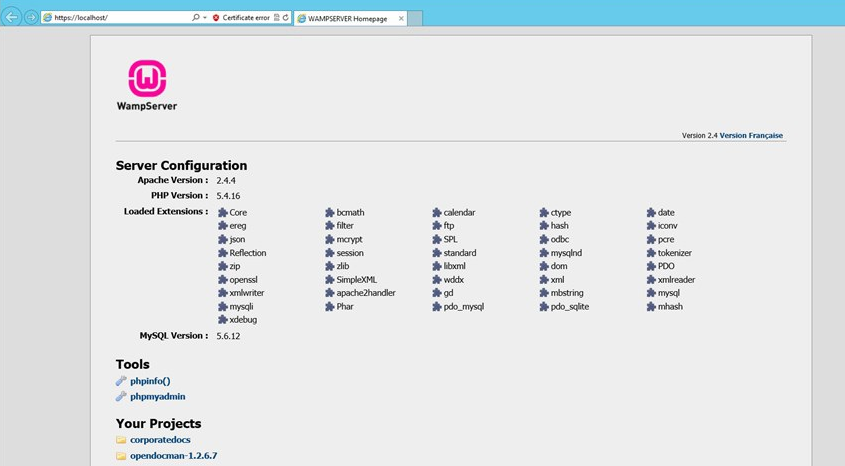
Task: Click the folder icon beside corporatedocs
Action: point(121,440)
